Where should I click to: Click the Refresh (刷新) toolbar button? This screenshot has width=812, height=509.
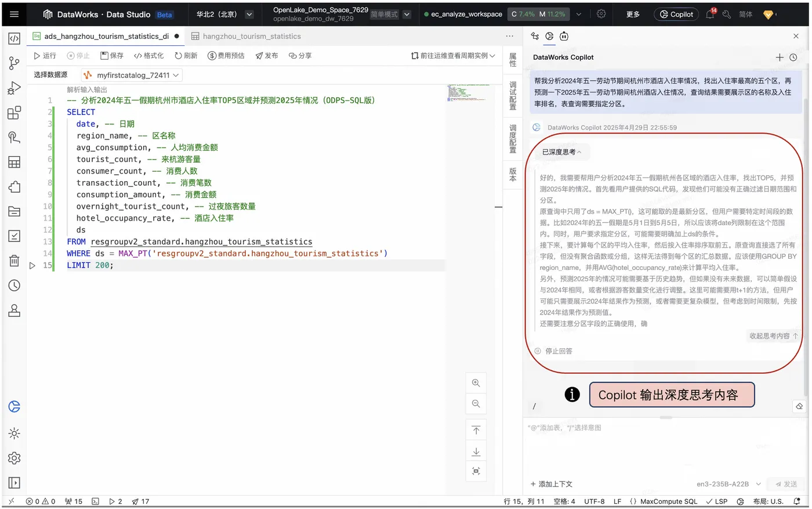[186, 56]
